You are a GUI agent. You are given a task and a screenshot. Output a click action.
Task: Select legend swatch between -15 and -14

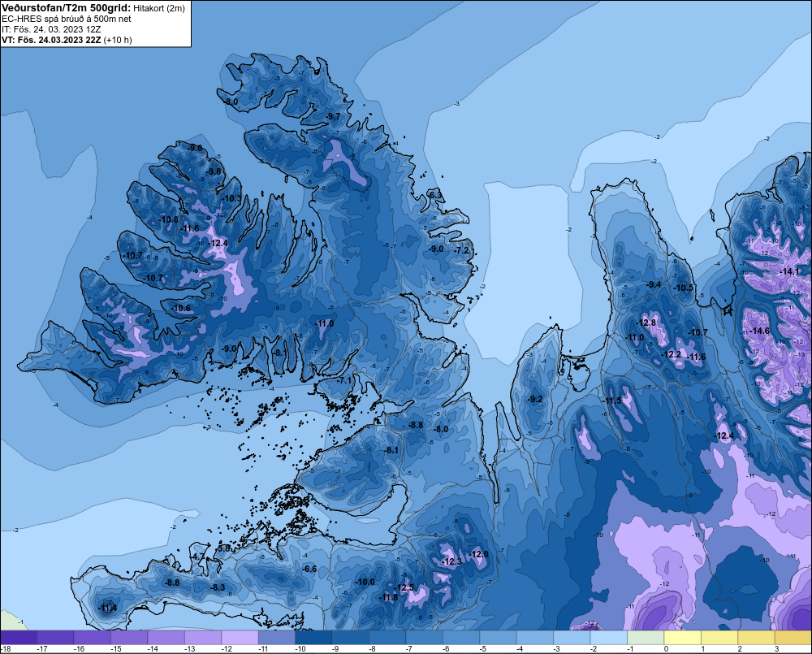pyautogui.click(x=129, y=637)
